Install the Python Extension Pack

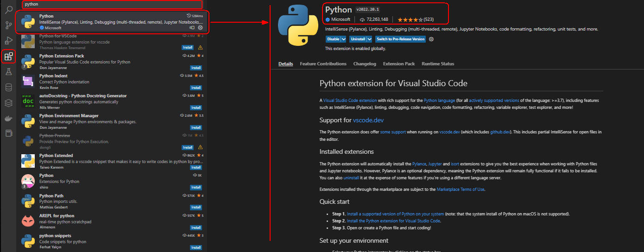click(196, 68)
